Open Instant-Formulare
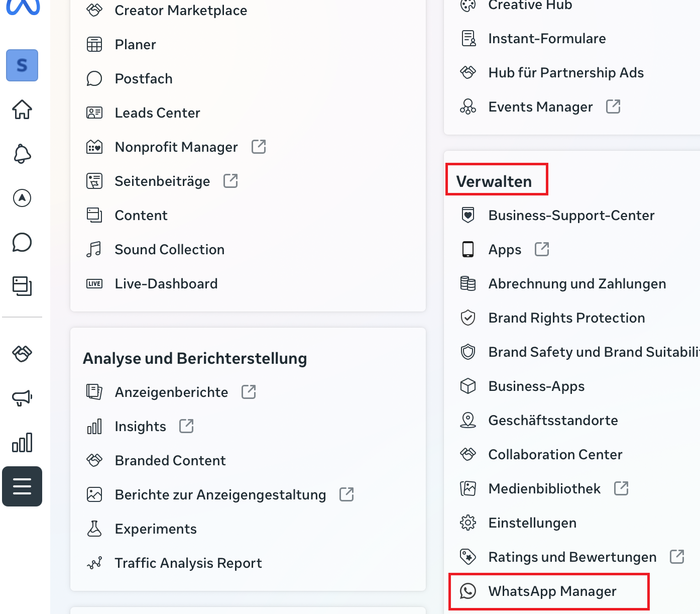Image resolution: width=700 pixels, height=614 pixels. point(547,38)
